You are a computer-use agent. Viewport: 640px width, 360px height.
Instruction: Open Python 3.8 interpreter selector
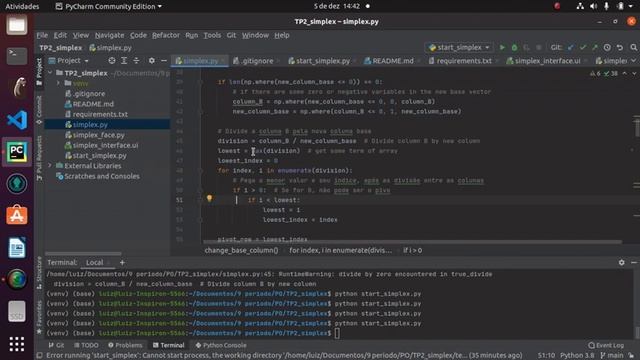pos(577,356)
